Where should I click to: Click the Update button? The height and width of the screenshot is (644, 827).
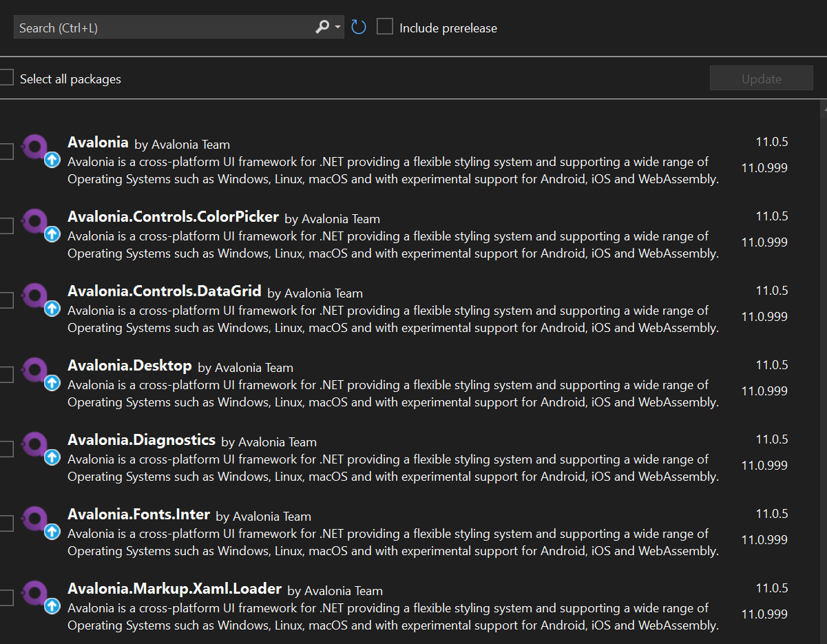tap(761, 77)
